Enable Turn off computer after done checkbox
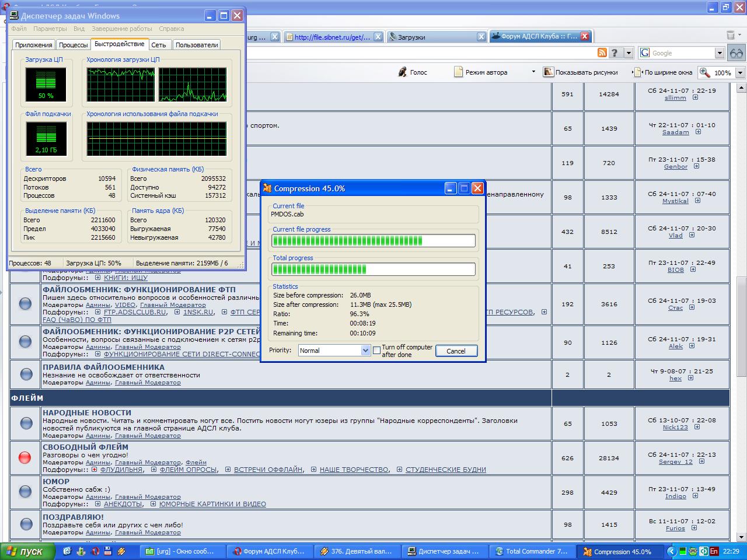Viewport: 747px width, 560px height. coord(377,351)
